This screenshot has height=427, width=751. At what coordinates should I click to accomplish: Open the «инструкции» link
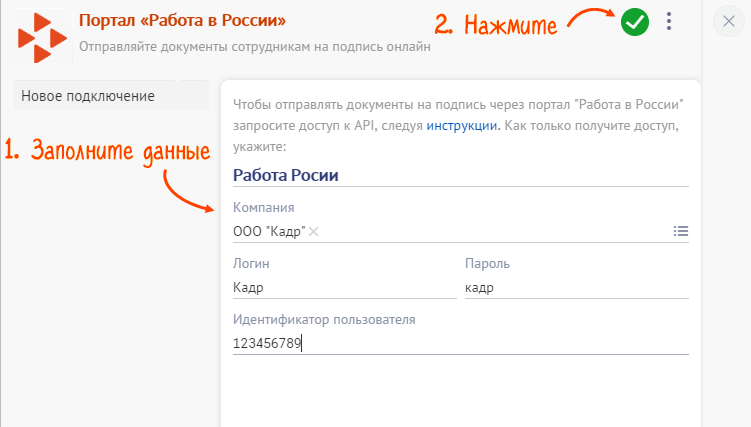(x=462, y=126)
